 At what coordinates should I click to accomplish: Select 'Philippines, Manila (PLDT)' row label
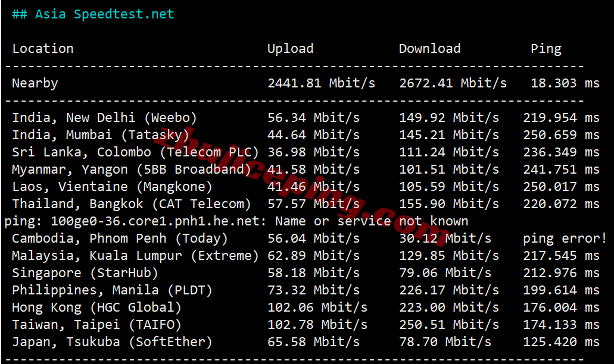tap(112, 290)
